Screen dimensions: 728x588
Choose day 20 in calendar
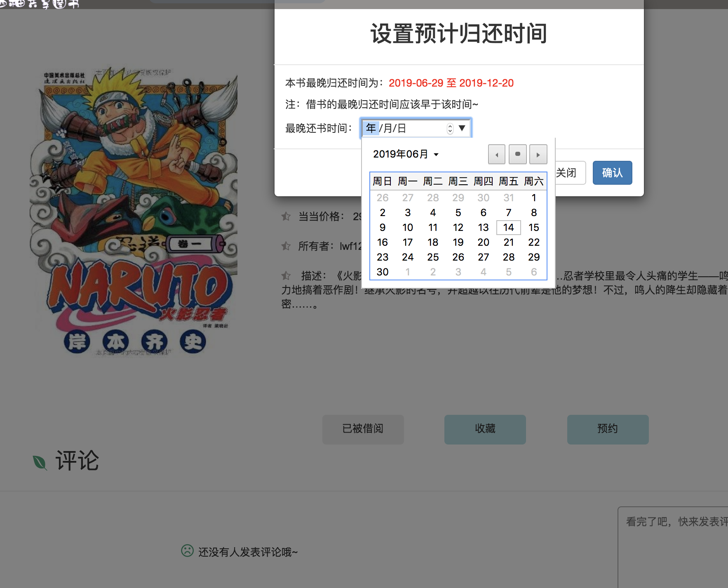(x=484, y=242)
